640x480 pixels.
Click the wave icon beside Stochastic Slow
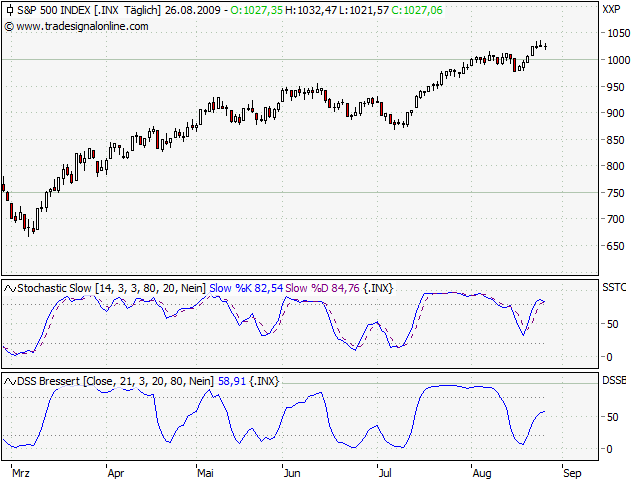pos(10,289)
